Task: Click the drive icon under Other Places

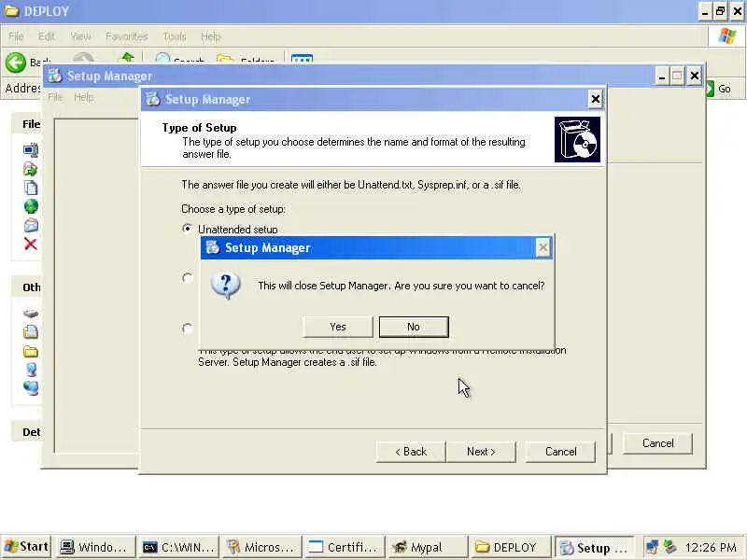Action: (31, 314)
